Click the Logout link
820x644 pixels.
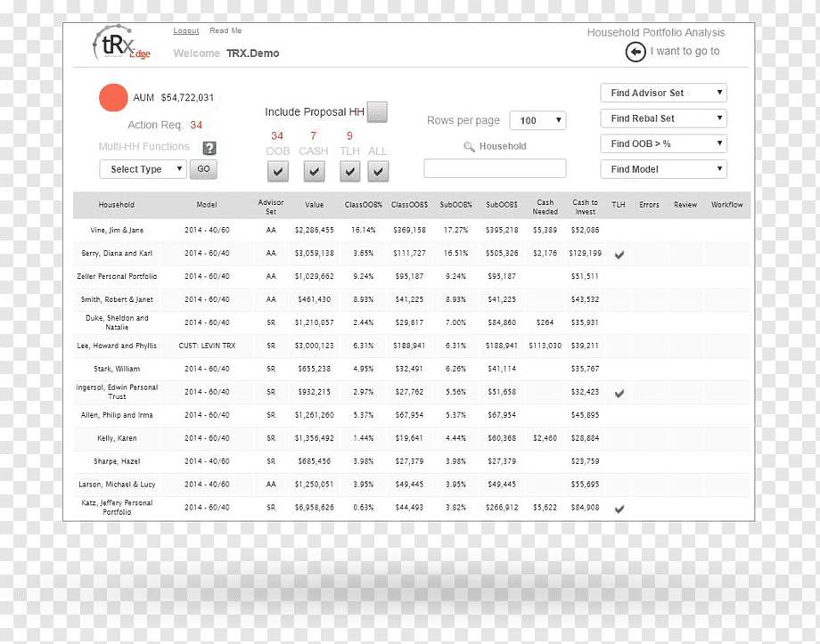[186, 31]
